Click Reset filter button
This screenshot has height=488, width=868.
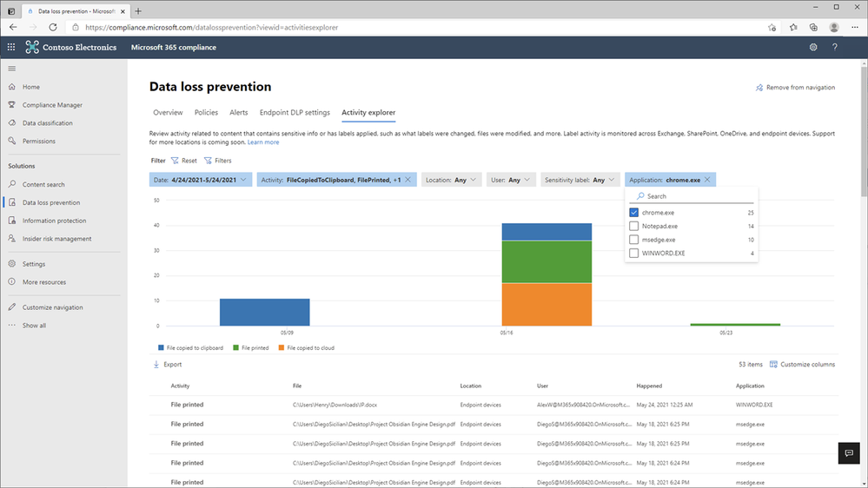pos(184,161)
